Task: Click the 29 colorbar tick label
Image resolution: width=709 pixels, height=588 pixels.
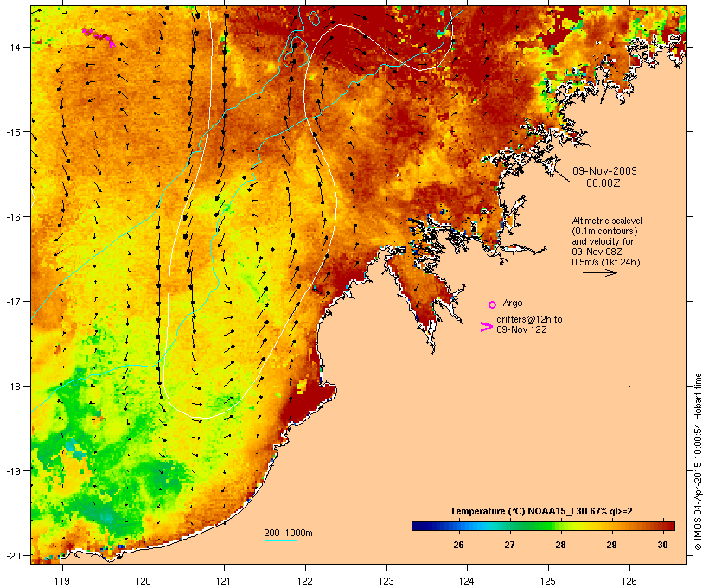Action: click(612, 545)
